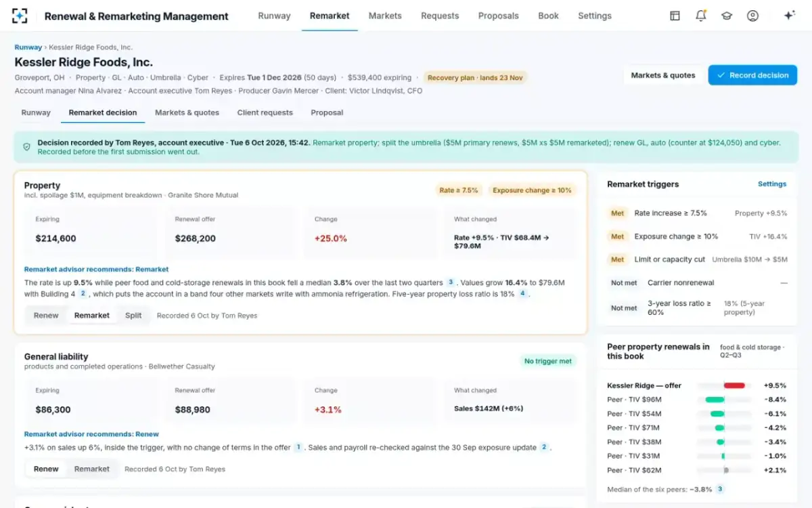Click Exposure change ≥ 10% trigger row
812x508 pixels.
tap(698, 236)
